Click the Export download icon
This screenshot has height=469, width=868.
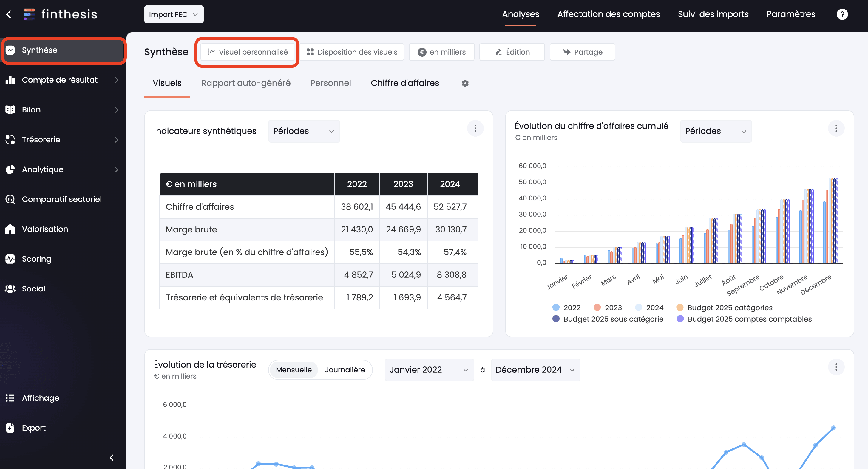click(10, 428)
